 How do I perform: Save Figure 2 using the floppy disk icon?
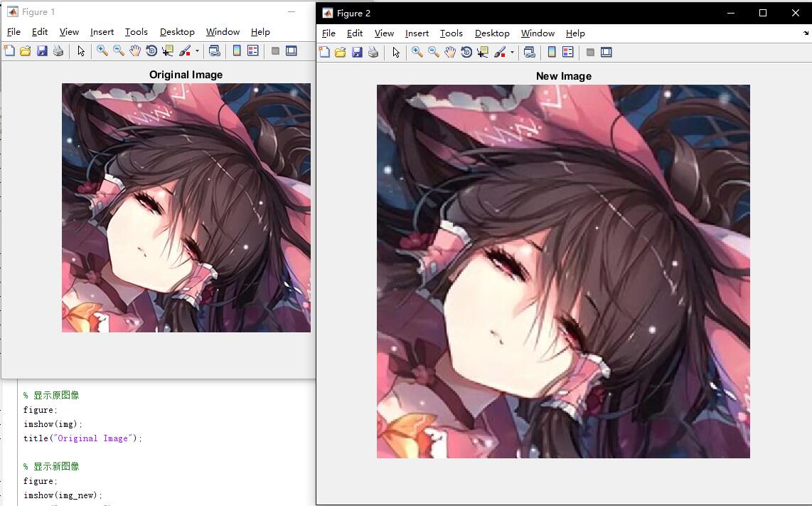coord(357,52)
